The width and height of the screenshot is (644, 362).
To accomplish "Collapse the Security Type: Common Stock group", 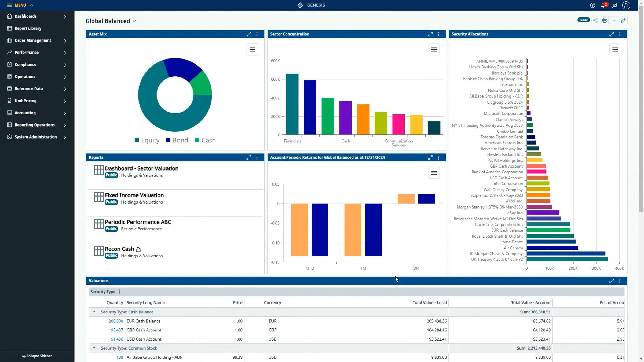I will pos(94,348).
